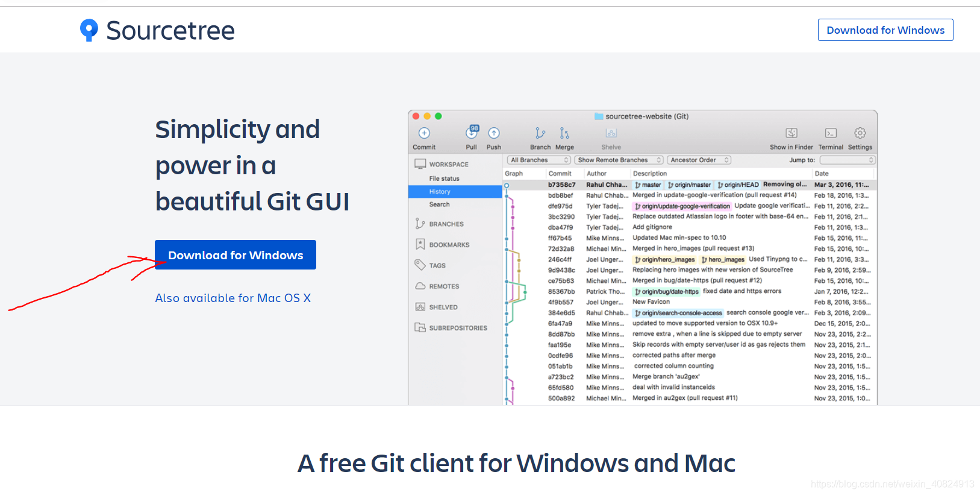Select commit b7358c7 row

point(690,185)
